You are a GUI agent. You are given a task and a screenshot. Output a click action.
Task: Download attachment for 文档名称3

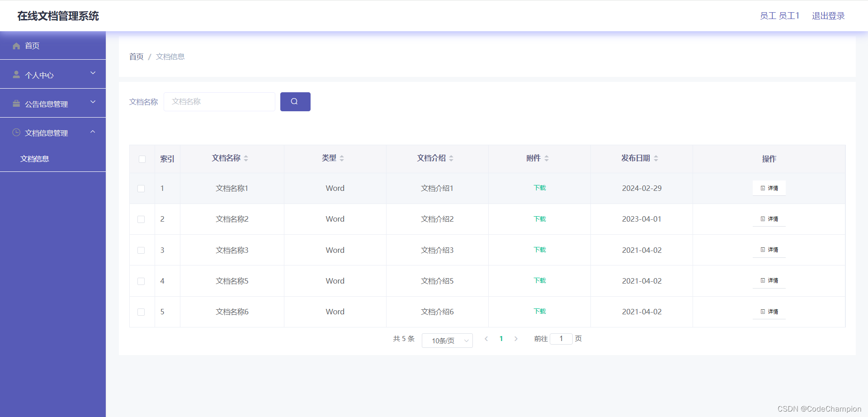click(540, 250)
